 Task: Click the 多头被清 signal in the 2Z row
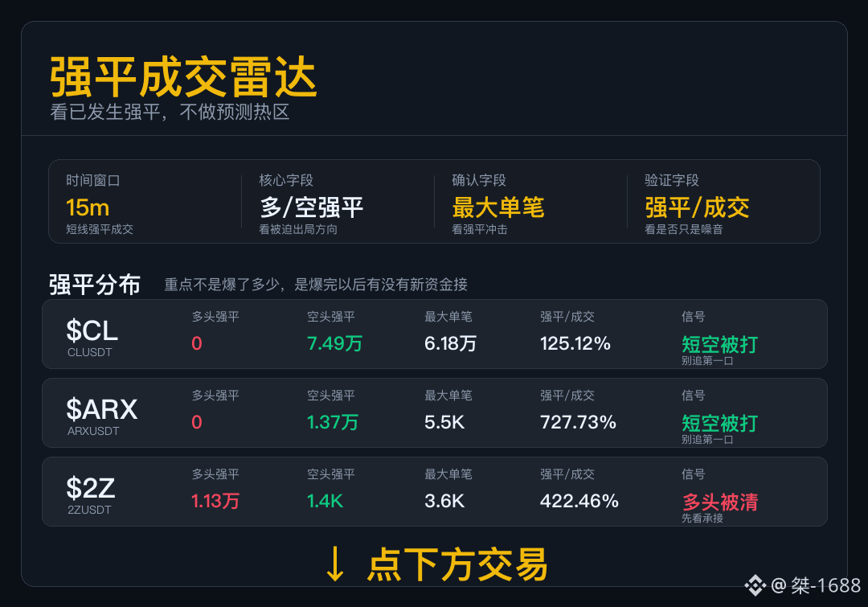click(x=719, y=502)
